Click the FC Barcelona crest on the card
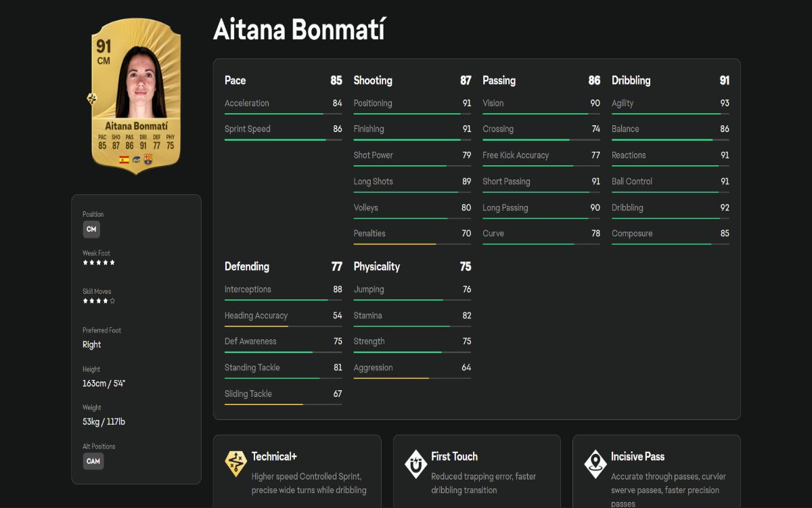 (148, 160)
